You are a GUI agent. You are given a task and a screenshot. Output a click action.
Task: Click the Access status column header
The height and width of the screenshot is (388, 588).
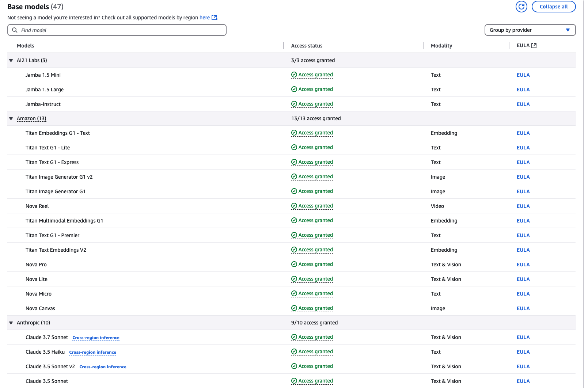pos(307,46)
